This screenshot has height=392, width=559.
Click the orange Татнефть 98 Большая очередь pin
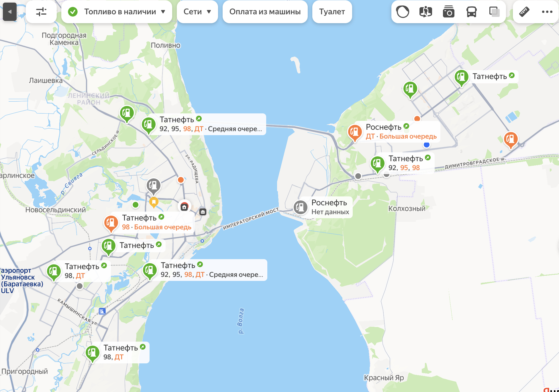click(111, 223)
